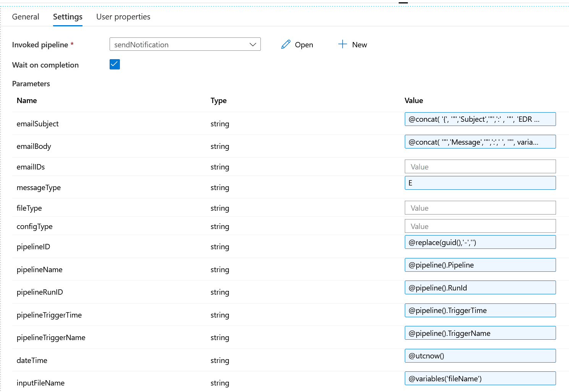Click the plus New icon
The height and width of the screenshot is (392, 569).
[x=343, y=44]
